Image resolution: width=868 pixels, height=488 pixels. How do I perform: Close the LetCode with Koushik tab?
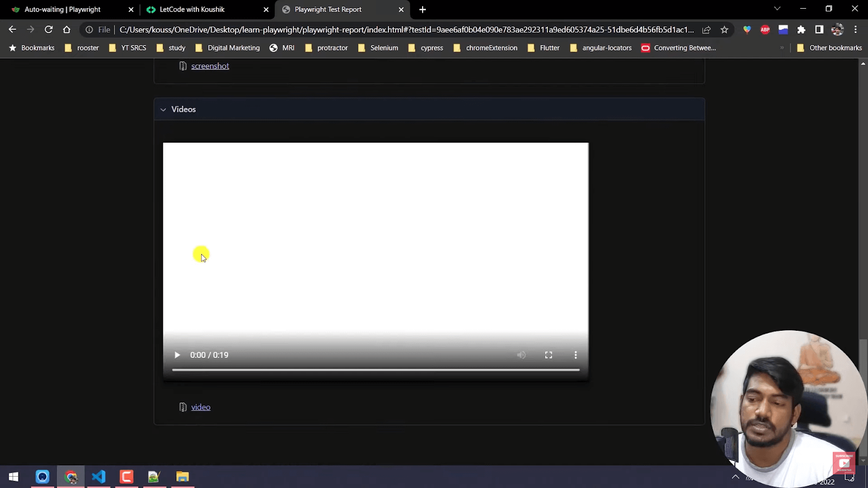pos(266,9)
